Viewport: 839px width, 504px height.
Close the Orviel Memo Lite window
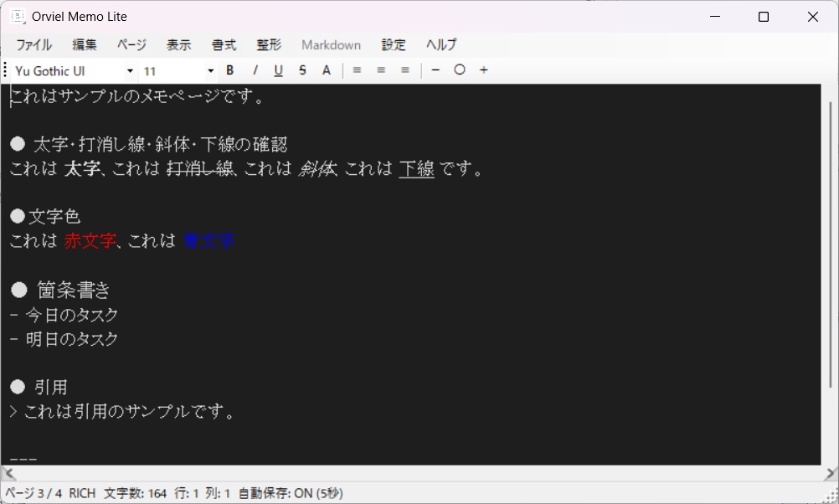tap(813, 17)
